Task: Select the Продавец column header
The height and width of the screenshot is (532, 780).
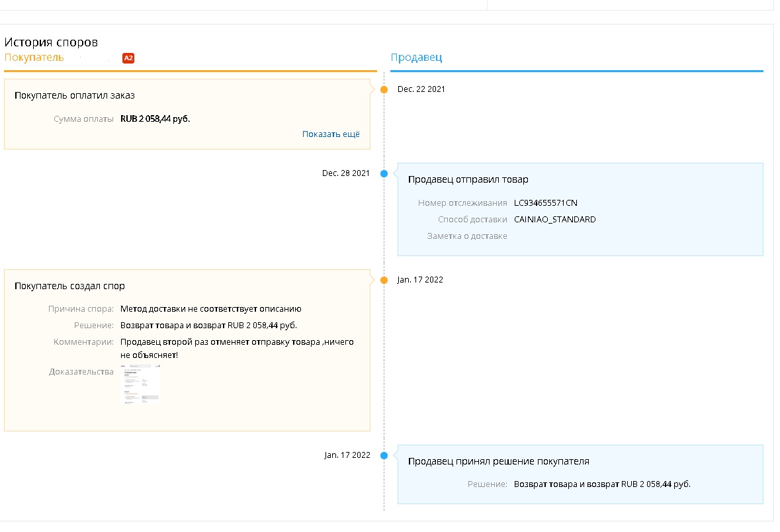Action: [416, 58]
